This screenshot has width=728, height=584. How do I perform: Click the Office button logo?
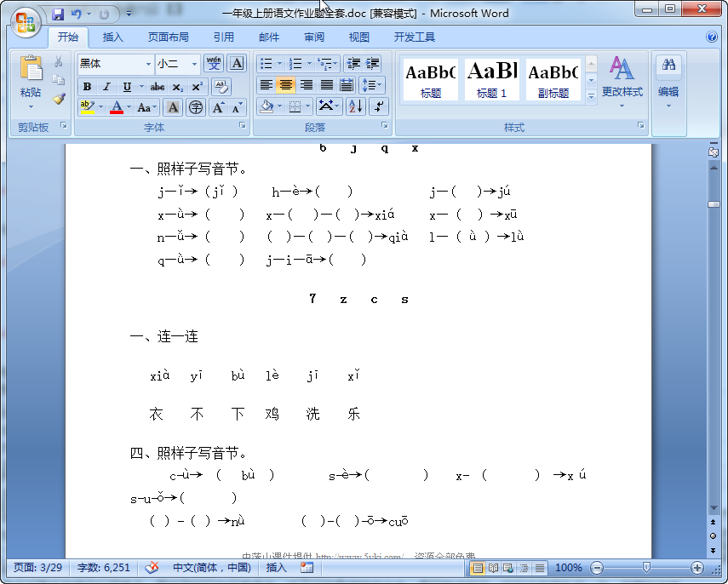26,22
